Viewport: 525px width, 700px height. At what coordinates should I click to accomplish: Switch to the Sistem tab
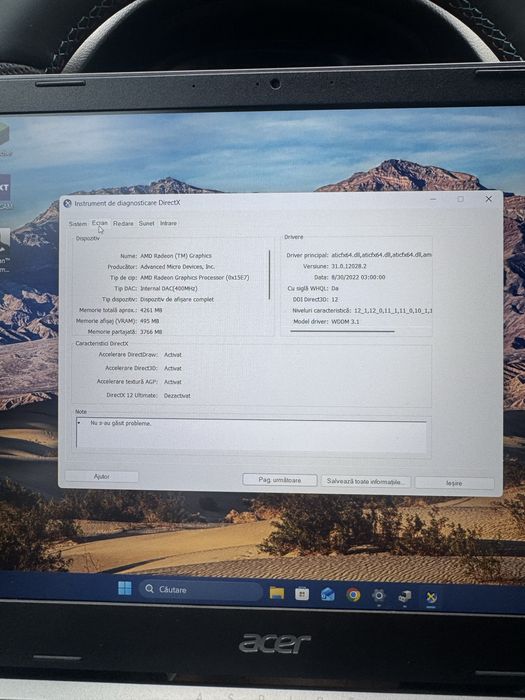[x=78, y=224]
